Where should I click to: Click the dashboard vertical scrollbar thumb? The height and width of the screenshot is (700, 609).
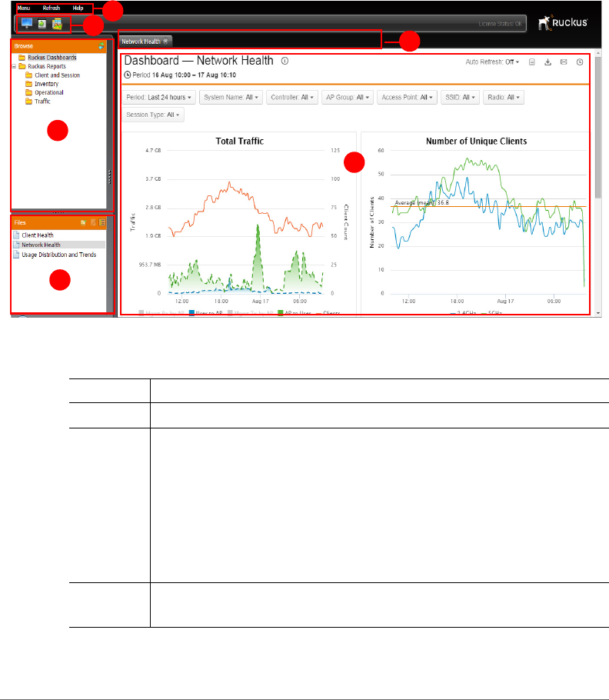(x=598, y=127)
